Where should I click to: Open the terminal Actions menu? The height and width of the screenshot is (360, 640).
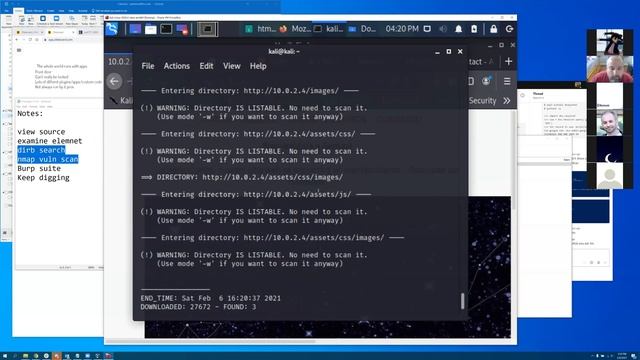pyautogui.click(x=177, y=66)
